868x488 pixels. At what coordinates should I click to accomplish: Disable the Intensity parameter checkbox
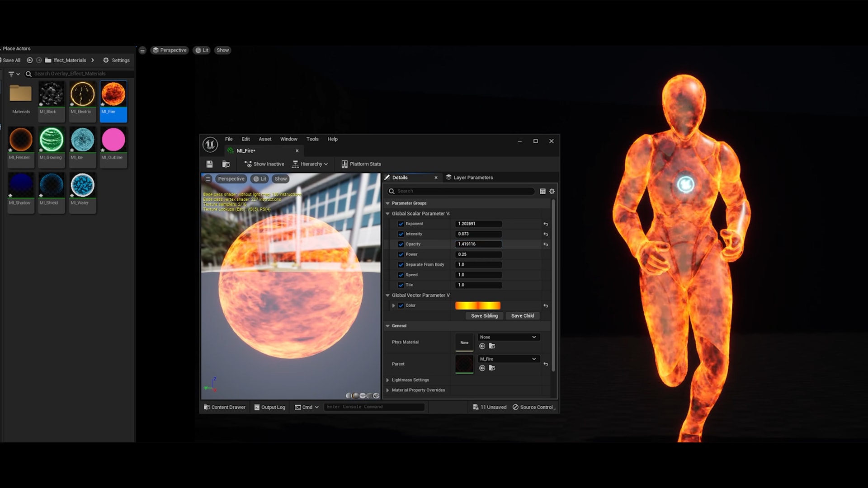[x=401, y=234]
